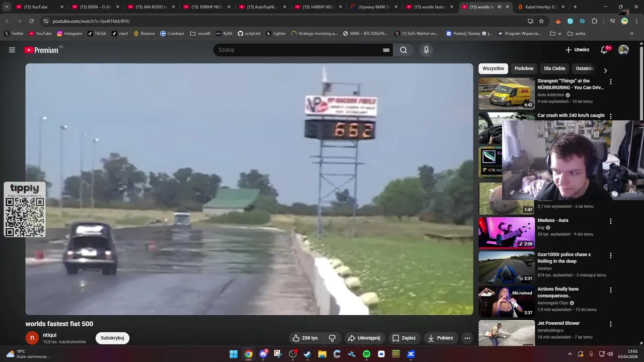Switch to the EKIPA browser tab
Viewport: 644px width, 362px height.
(95, 7)
